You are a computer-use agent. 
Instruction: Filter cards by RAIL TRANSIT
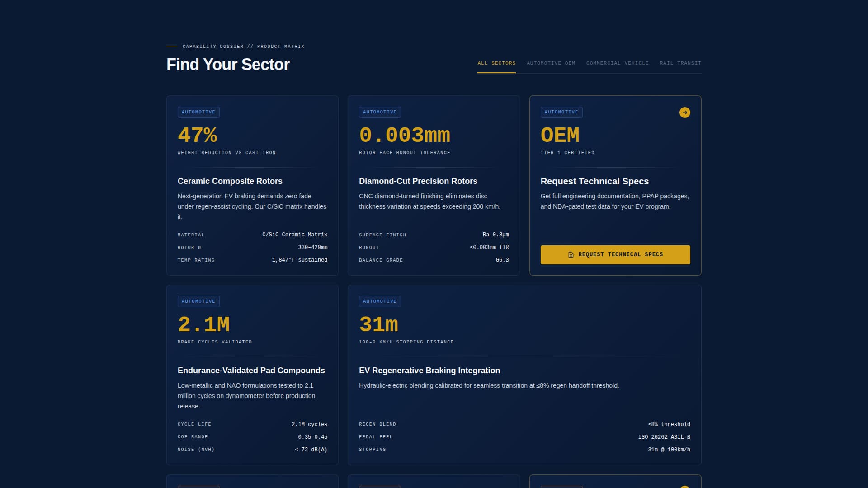click(x=680, y=63)
